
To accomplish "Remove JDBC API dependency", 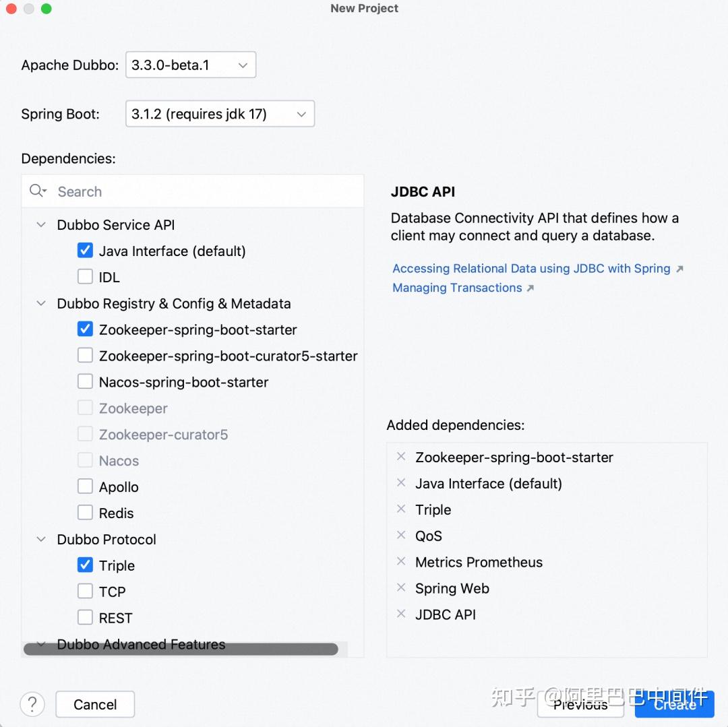I will point(401,614).
